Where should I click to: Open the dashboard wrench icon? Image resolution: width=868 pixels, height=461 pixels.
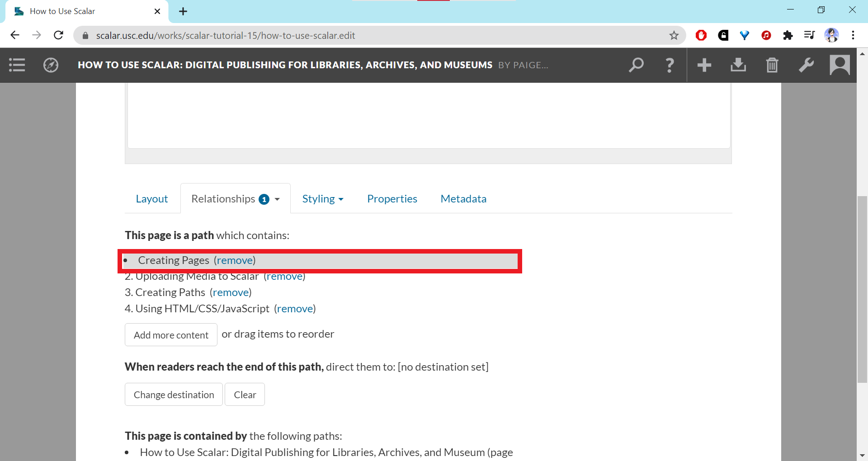click(806, 65)
